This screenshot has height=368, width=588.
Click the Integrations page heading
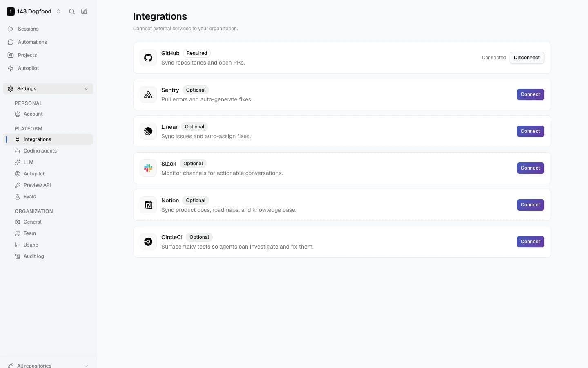tap(160, 16)
